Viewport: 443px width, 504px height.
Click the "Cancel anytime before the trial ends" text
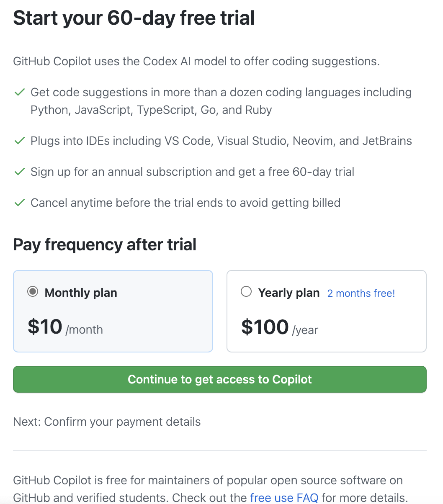coord(185,203)
